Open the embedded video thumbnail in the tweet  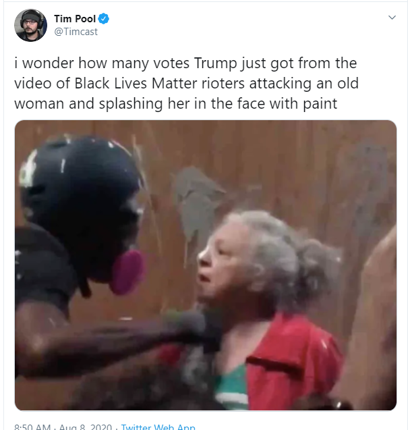pos(206,265)
